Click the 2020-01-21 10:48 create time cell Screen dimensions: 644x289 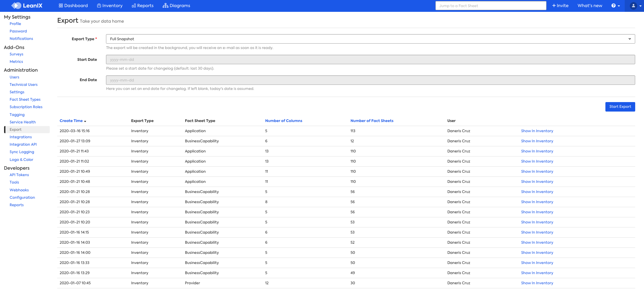75,182
